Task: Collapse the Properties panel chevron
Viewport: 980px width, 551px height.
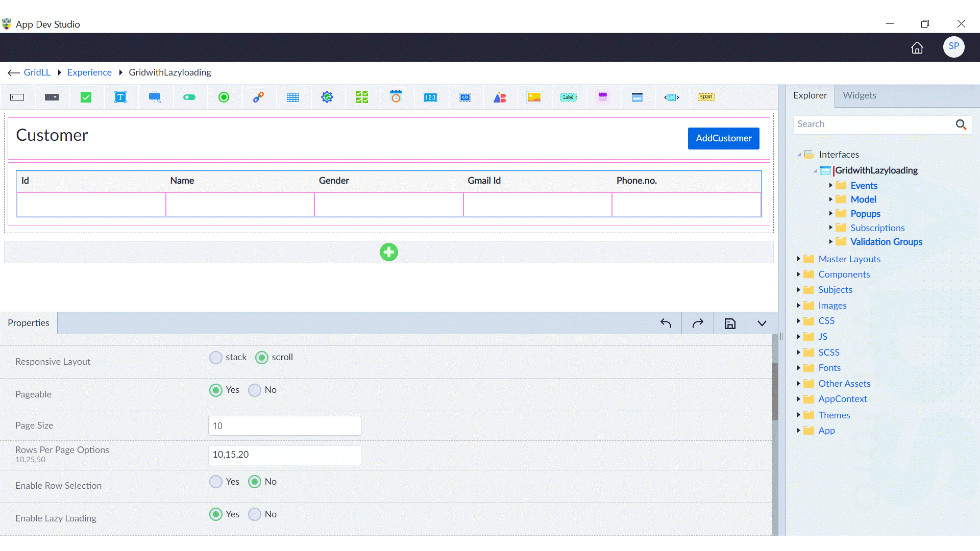Action: 762,323
